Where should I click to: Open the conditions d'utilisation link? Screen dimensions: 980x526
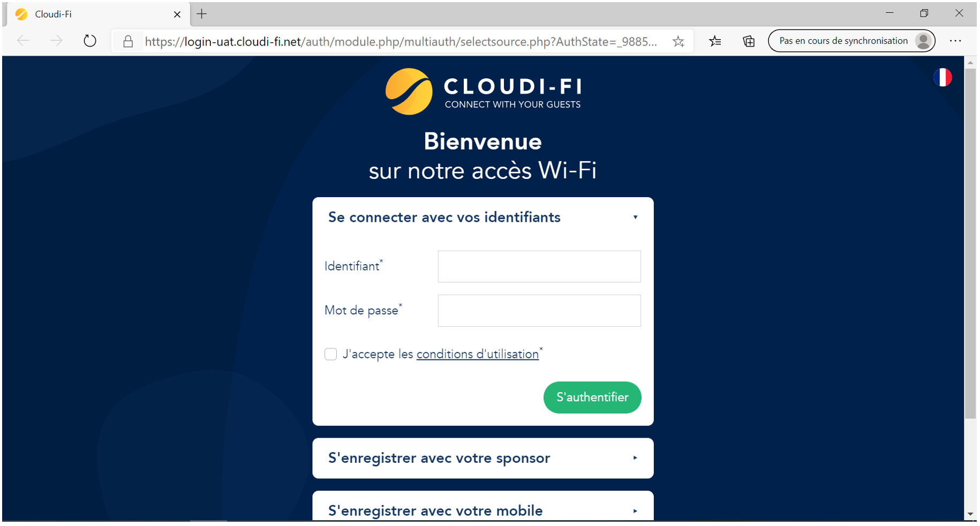click(477, 354)
